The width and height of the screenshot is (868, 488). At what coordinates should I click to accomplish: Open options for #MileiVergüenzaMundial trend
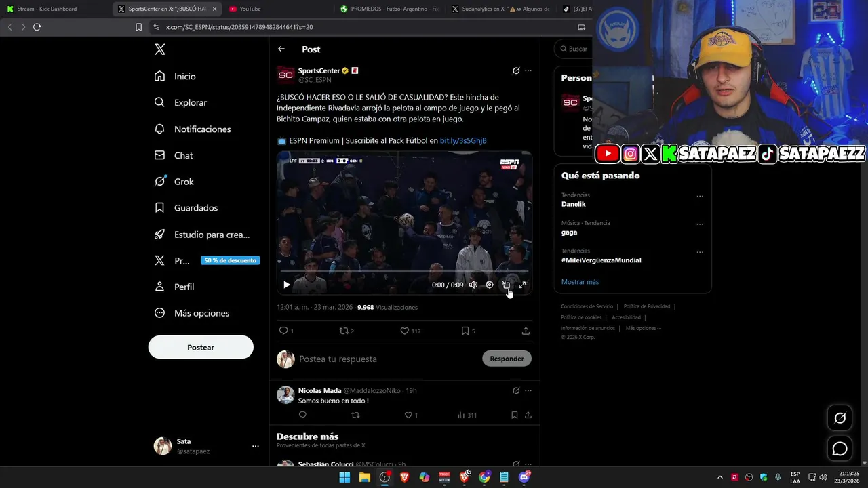pos(700,252)
